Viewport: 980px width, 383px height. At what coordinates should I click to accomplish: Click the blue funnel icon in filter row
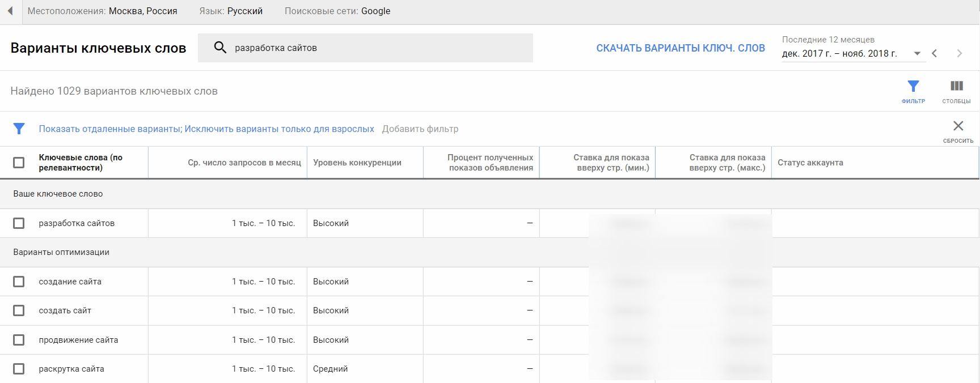pyautogui.click(x=19, y=129)
